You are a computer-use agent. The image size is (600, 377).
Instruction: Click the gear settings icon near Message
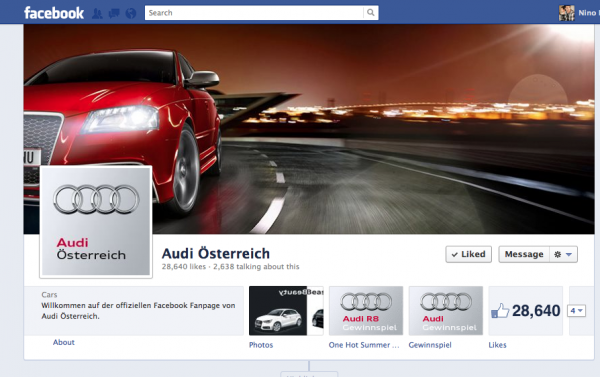pos(558,255)
